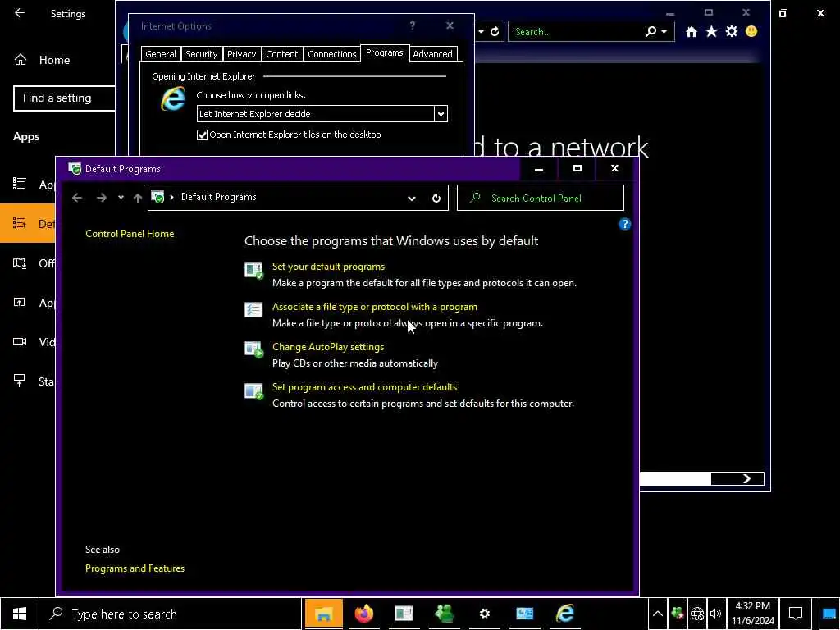Click Internet Explorer Home icon

[x=692, y=32]
